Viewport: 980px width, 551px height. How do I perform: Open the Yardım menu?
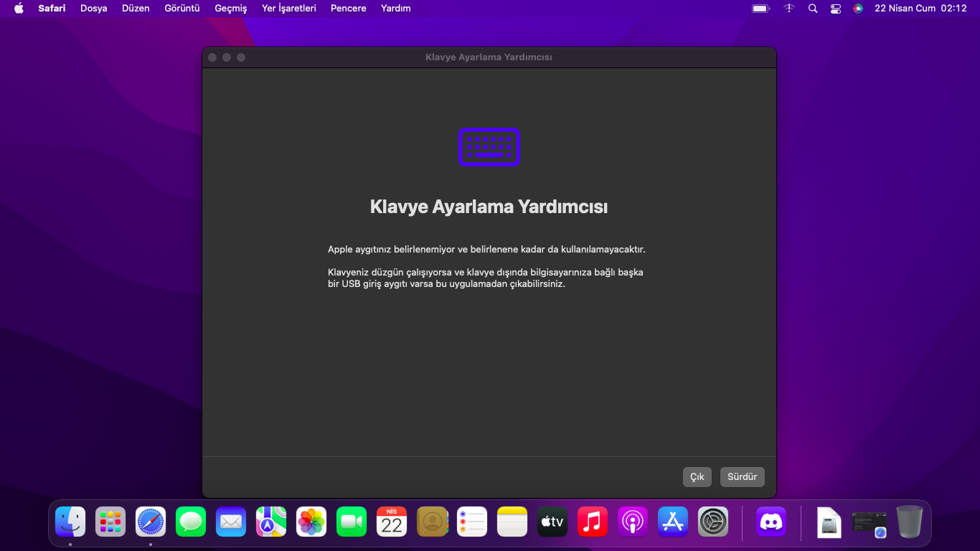tap(396, 9)
